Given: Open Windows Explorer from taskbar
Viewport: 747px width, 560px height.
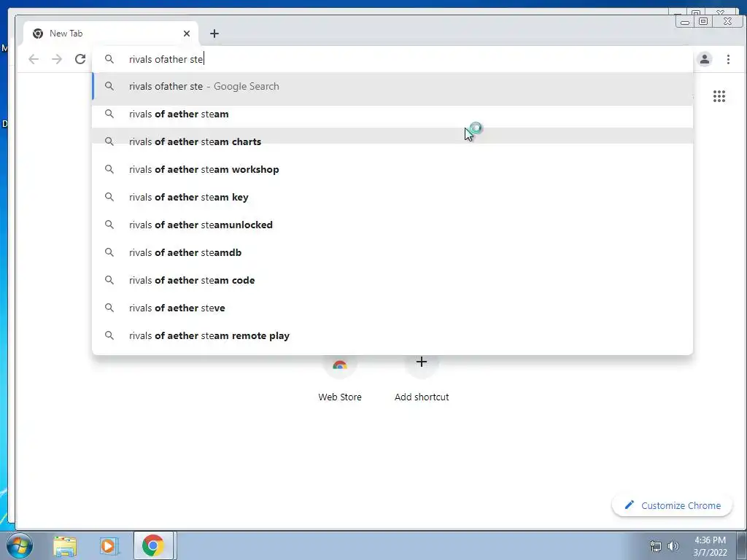Looking at the screenshot, I should [65, 545].
